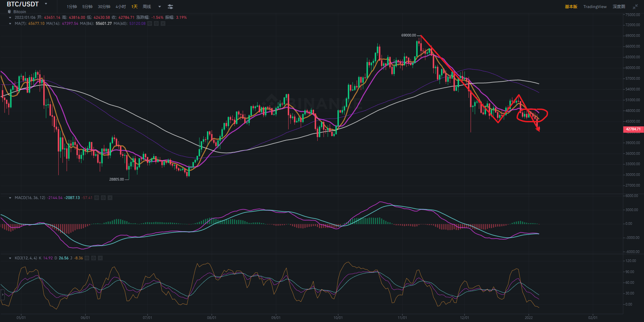Switch to the 深度图 depth chart
This screenshot has height=322, width=644.
pos(619,7)
